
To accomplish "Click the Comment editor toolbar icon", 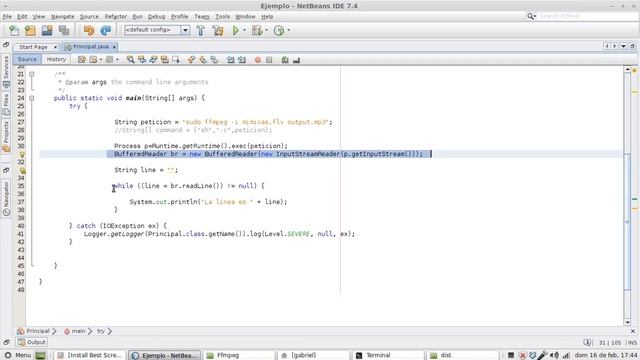I will [x=285, y=60].
